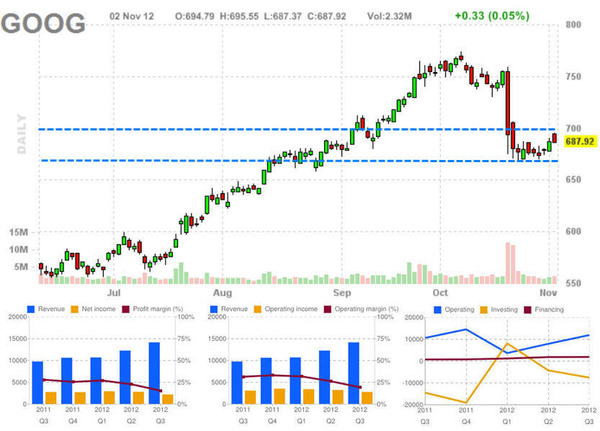Click the 700 price axis label

(573, 129)
